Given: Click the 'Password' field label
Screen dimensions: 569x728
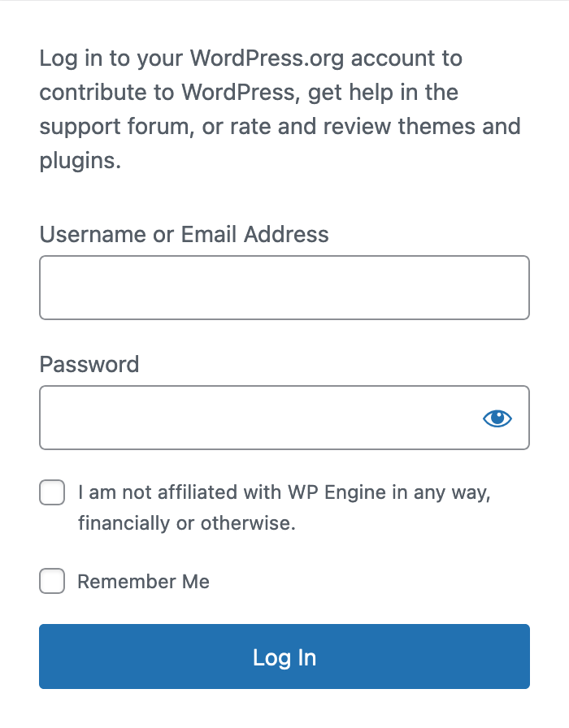Looking at the screenshot, I should pos(89,364).
